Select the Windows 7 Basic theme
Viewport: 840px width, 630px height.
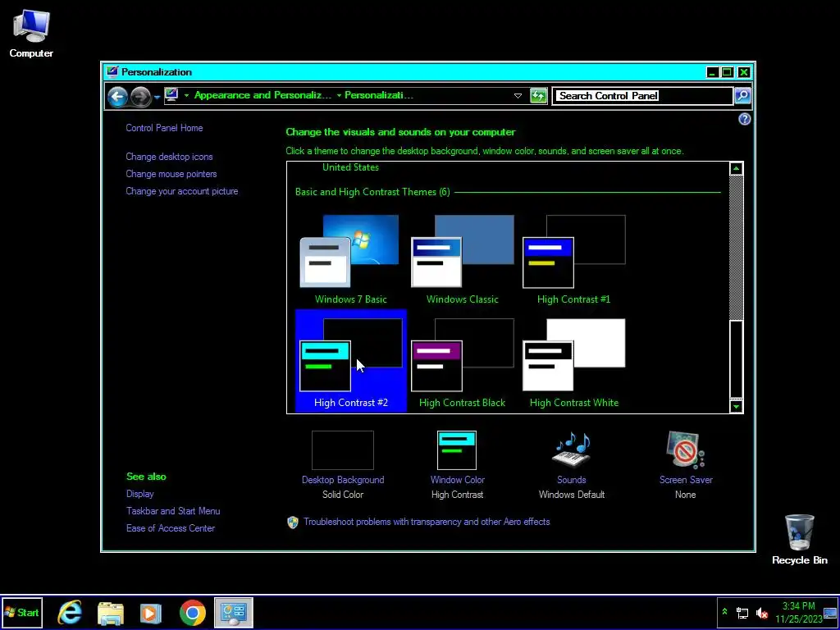351,258
